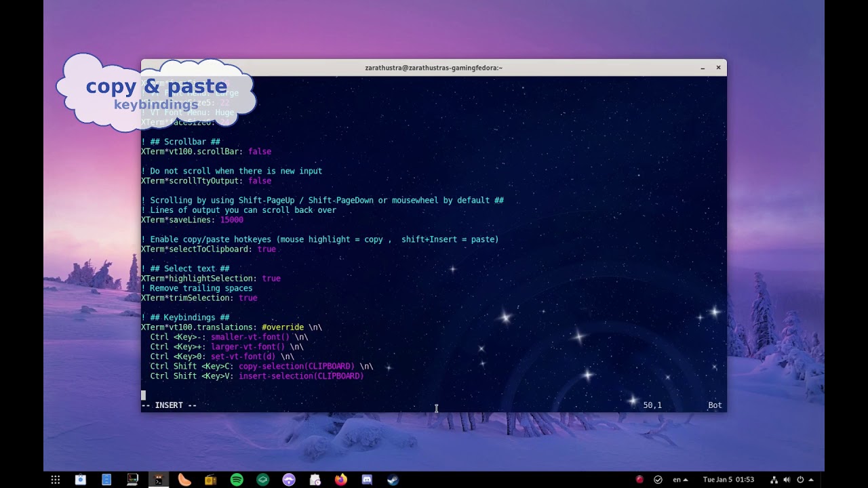Open the Clementine orange-slice taskbar icon
Viewport: 868px width, 488px height.
[184, 480]
